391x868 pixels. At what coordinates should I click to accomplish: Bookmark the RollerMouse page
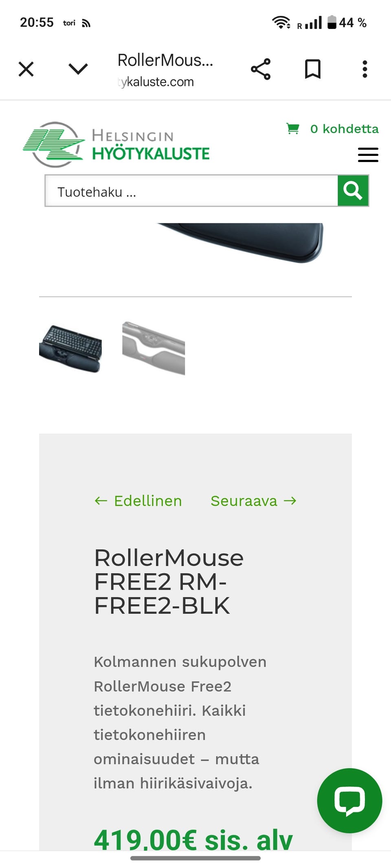tap(313, 69)
